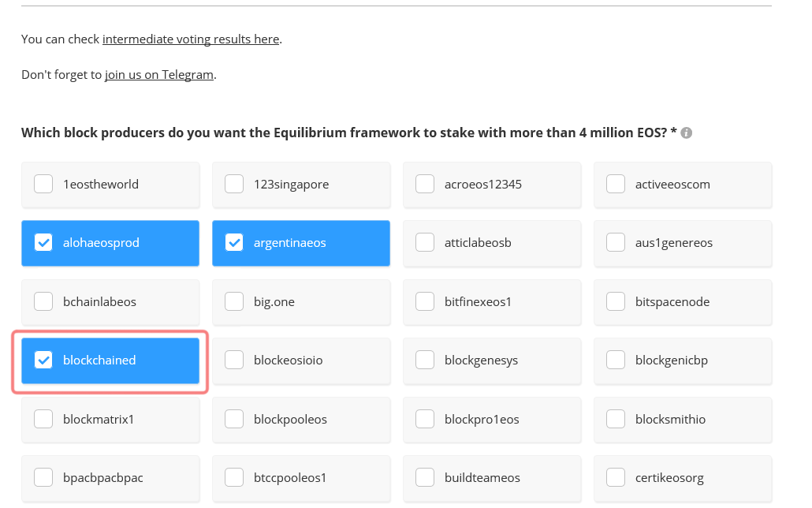Select the 123singapore option
812x508 pixels.
234,184
